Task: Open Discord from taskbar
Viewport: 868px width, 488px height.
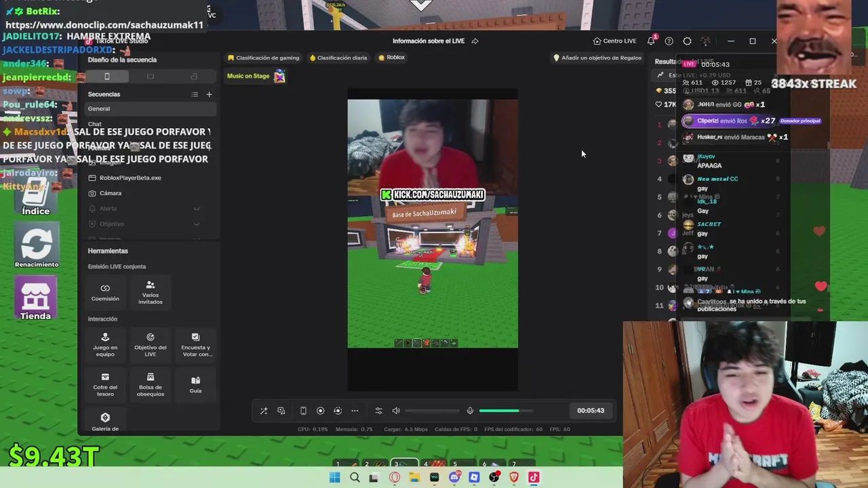Action: tap(454, 478)
